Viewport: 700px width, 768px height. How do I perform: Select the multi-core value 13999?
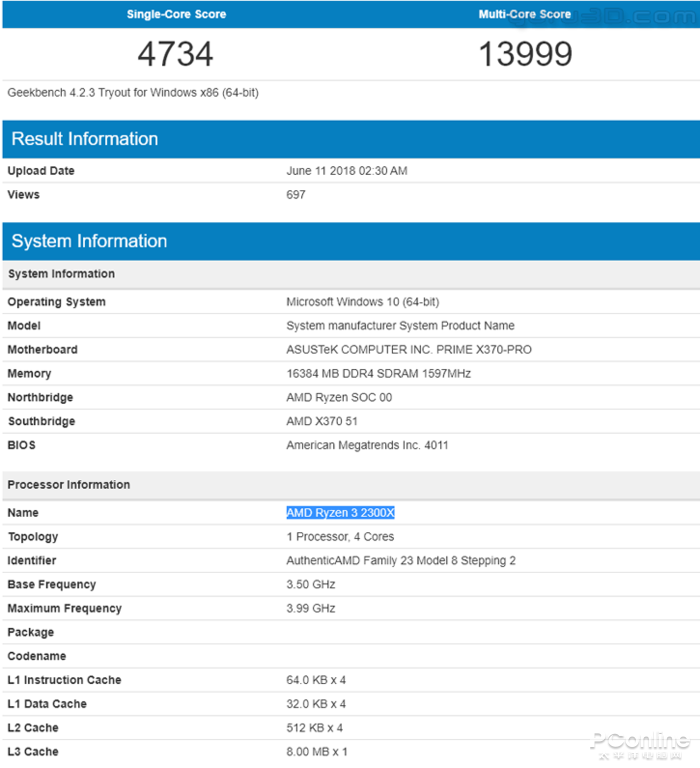[x=525, y=53]
